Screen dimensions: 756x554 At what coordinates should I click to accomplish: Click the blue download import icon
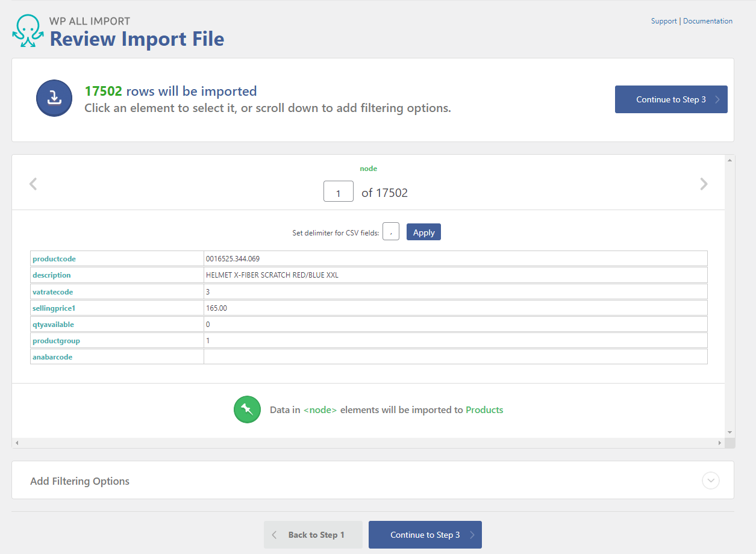(54, 98)
